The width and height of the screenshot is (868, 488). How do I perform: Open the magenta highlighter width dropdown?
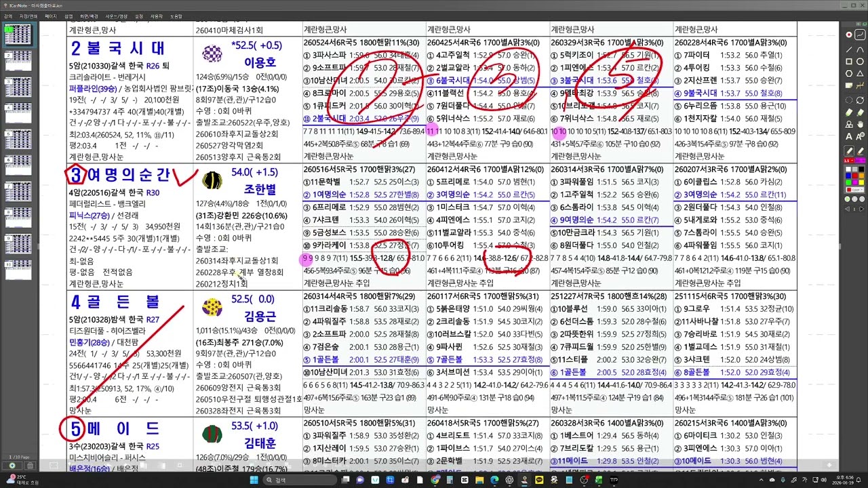(860, 160)
